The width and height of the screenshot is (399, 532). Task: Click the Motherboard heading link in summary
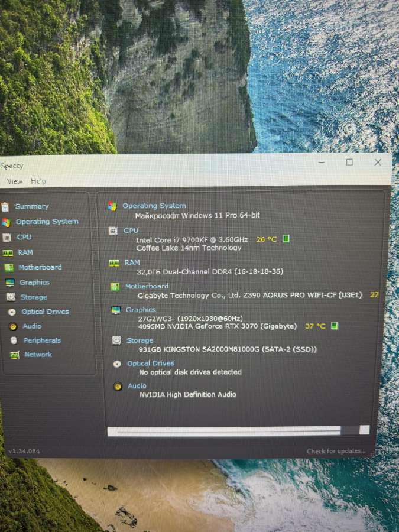coord(147,286)
